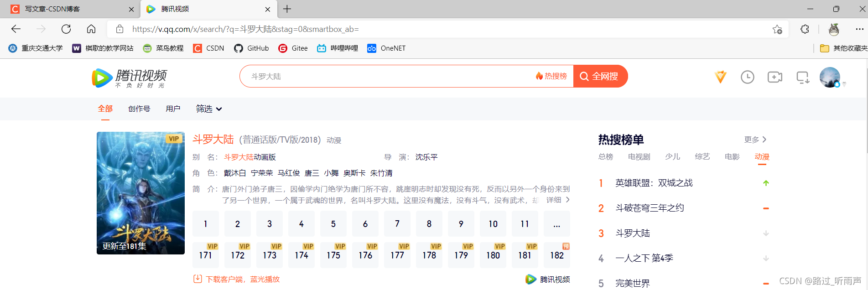Viewport: 868px width, 290px height.
Task: Open director 沈乐平 link
Action: click(x=426, y=157)
